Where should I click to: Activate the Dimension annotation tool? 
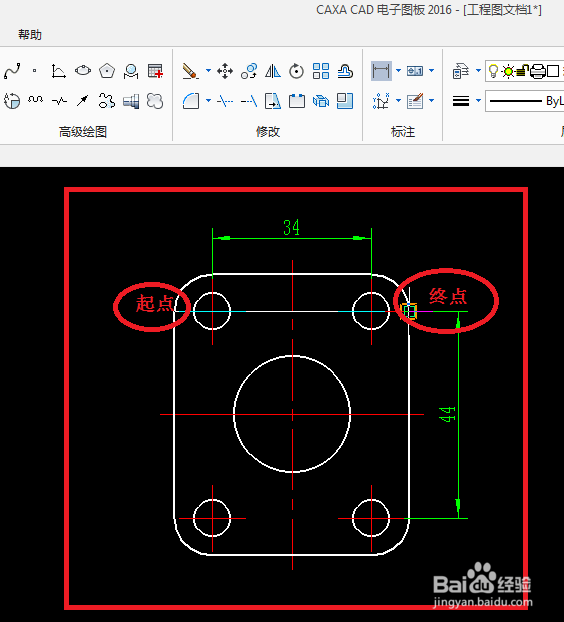pos(381,71)
